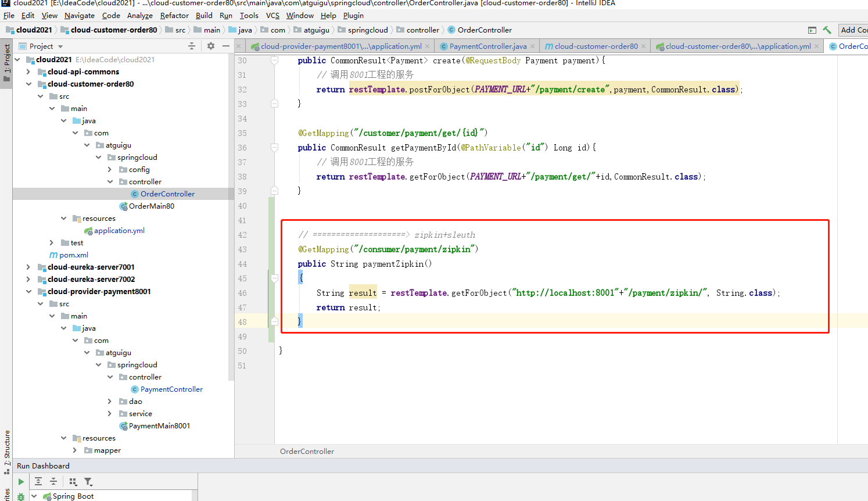Open the File menu
Screen dimensions: 868x501
click(9, 16)
